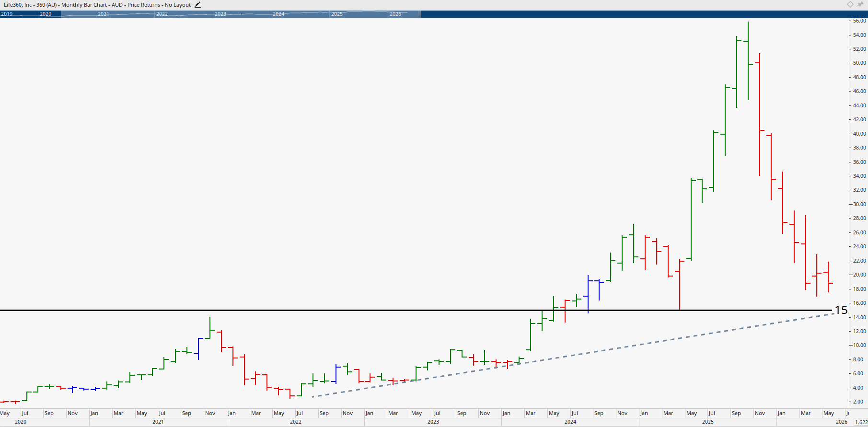This screenshot has width=868, height=427.
Task: Click the 2023 year label on bottom axis
Action: tap(433, 422)
